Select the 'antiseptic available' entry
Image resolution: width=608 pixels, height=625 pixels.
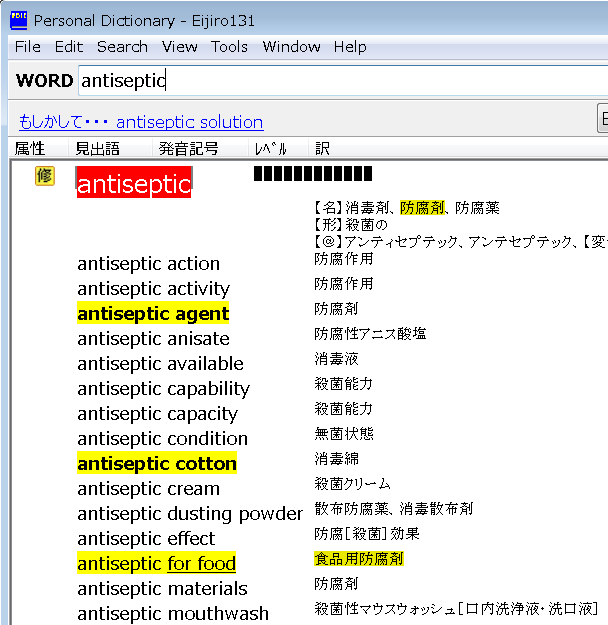(x=160, y=364)
